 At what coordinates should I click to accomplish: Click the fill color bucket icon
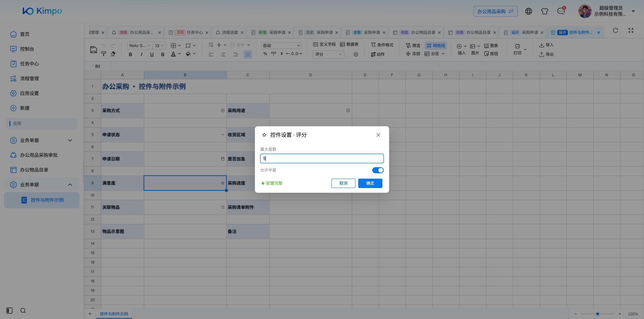tap(188, 54)
